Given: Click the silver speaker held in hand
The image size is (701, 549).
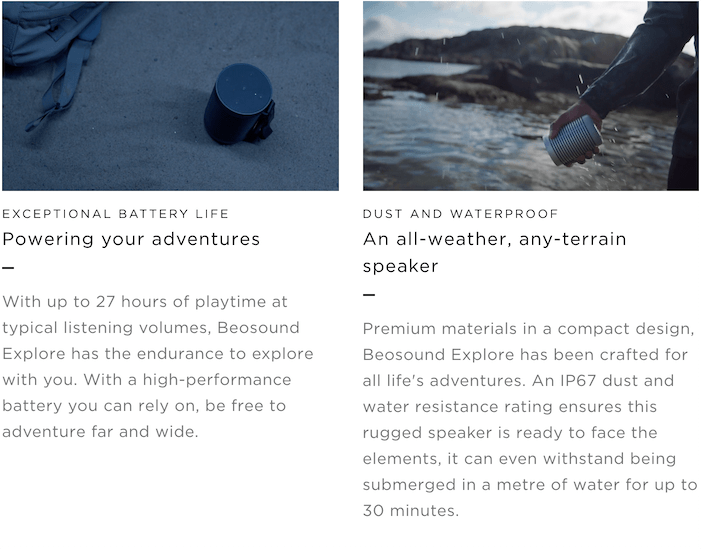Looking at the screenshot, I should (x=573, y=140).
